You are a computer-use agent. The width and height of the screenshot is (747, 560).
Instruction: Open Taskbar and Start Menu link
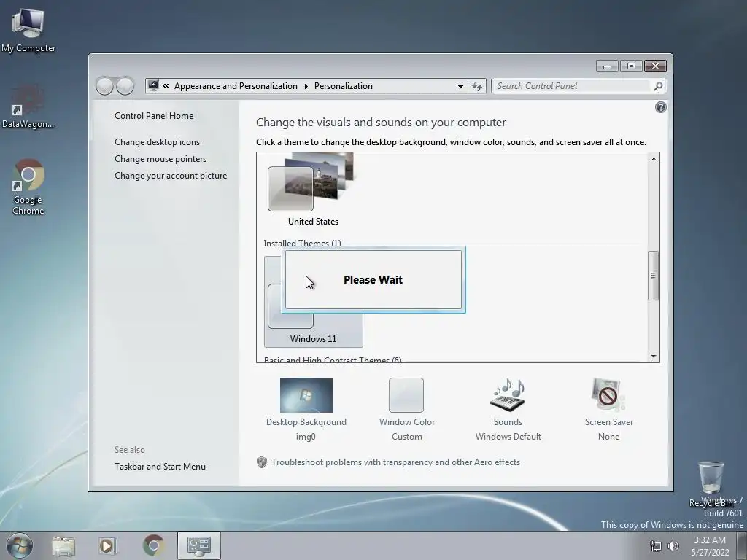(160, 467)
